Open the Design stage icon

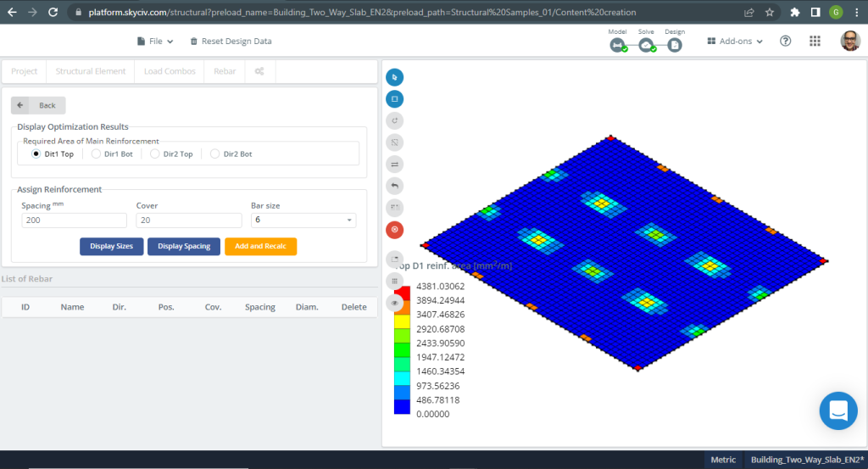coord(675,45)
